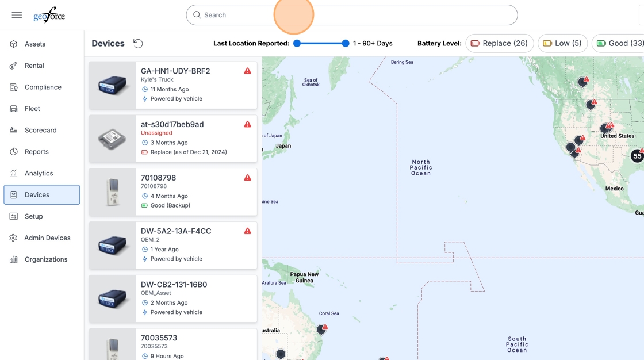Click the Assets cube icon in sidebar

pos(14,44)
